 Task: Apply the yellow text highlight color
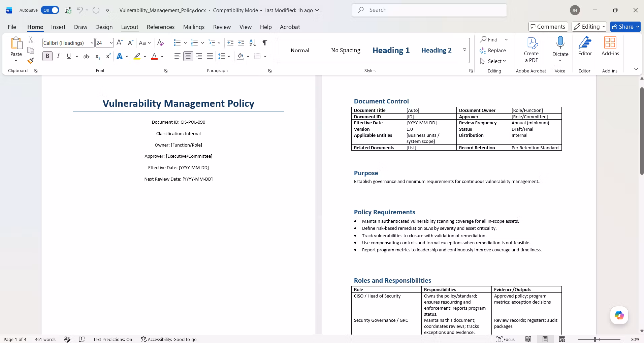point(137,56)
